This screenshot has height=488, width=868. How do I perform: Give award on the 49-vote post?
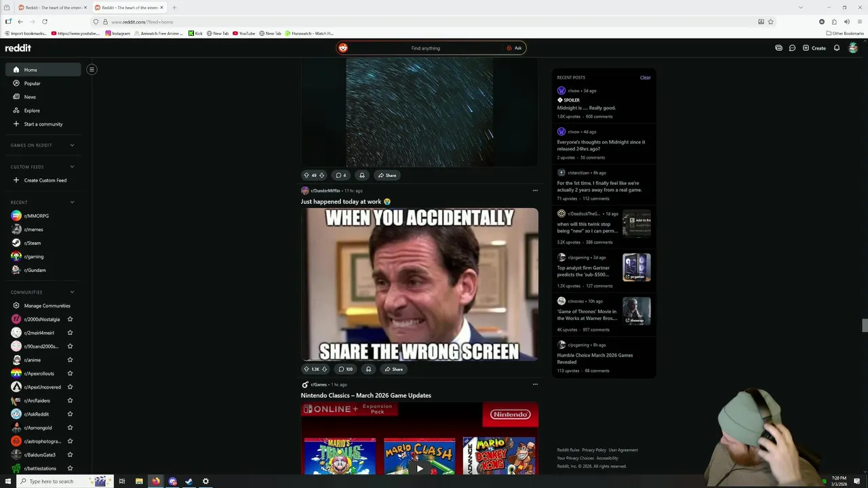click(x=361, y=176)
